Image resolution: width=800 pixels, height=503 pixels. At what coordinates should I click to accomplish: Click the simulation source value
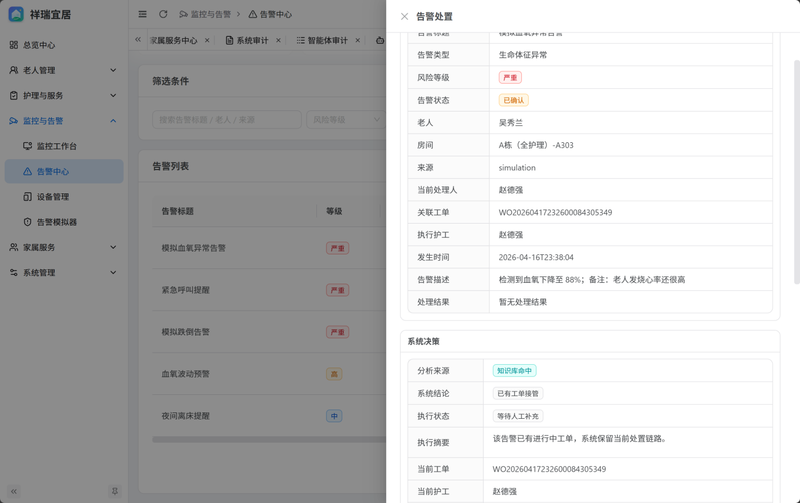pos(517,167)
